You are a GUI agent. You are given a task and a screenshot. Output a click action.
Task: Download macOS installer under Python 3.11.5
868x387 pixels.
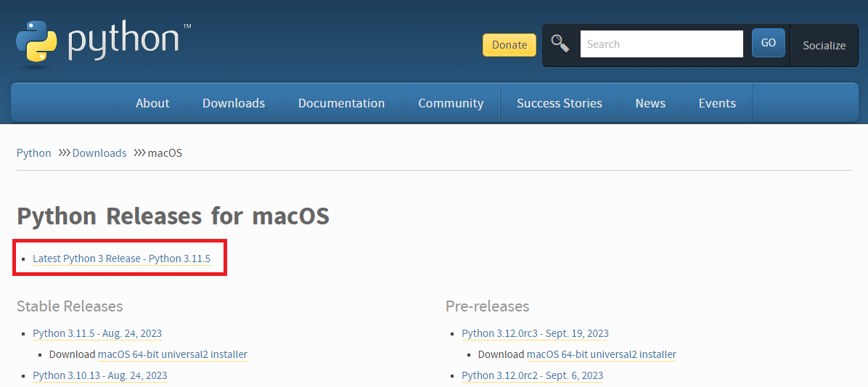tap(172, 354)
